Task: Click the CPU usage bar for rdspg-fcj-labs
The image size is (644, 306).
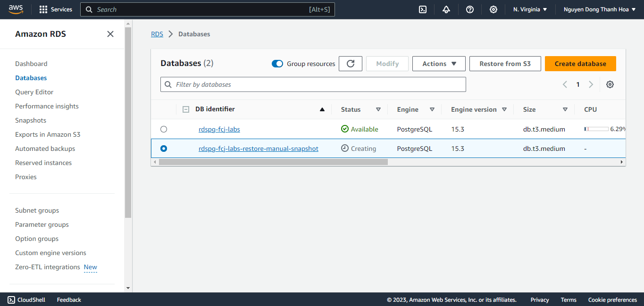Action: pos(596,129)
